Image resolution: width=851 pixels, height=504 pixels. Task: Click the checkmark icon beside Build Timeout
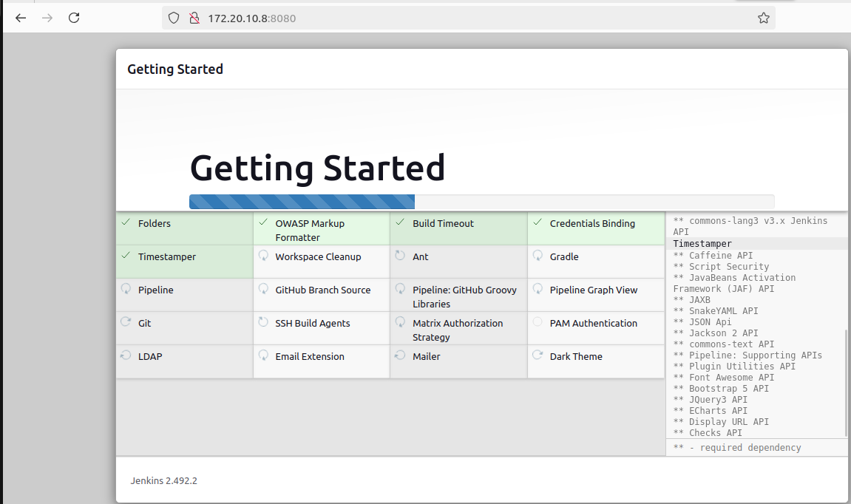click(x=401, y=222)
